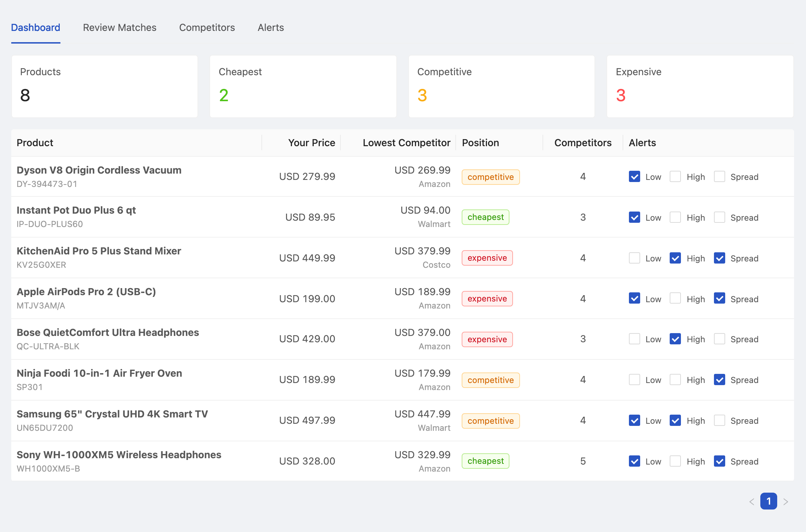Click the Products summary card

pos(105,86)
